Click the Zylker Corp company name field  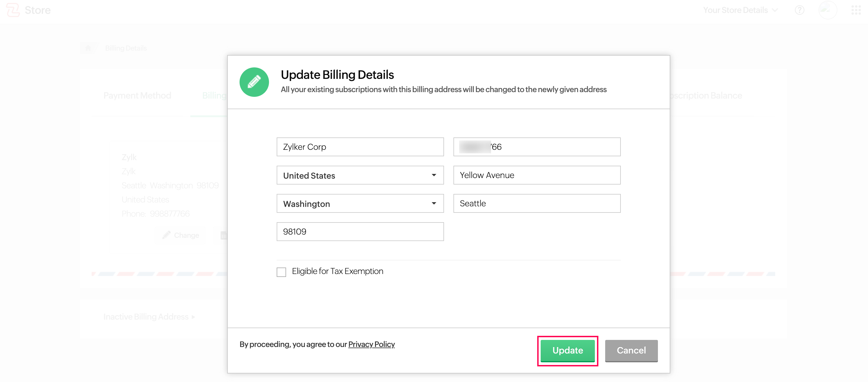(360, 147)
